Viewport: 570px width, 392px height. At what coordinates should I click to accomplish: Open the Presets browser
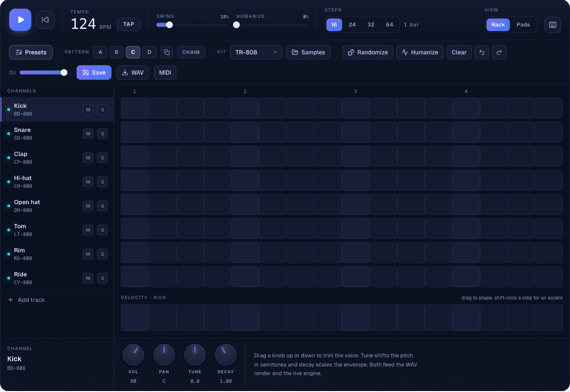pos(31,52)
